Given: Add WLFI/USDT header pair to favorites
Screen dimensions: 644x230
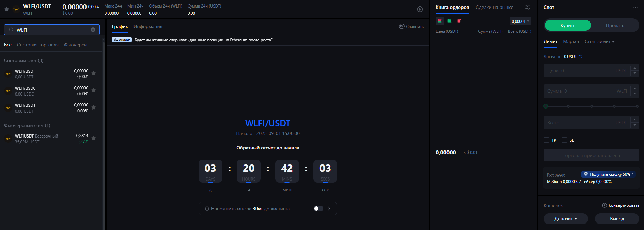Looking at the screenshot, I should click(x=6, y=9).
